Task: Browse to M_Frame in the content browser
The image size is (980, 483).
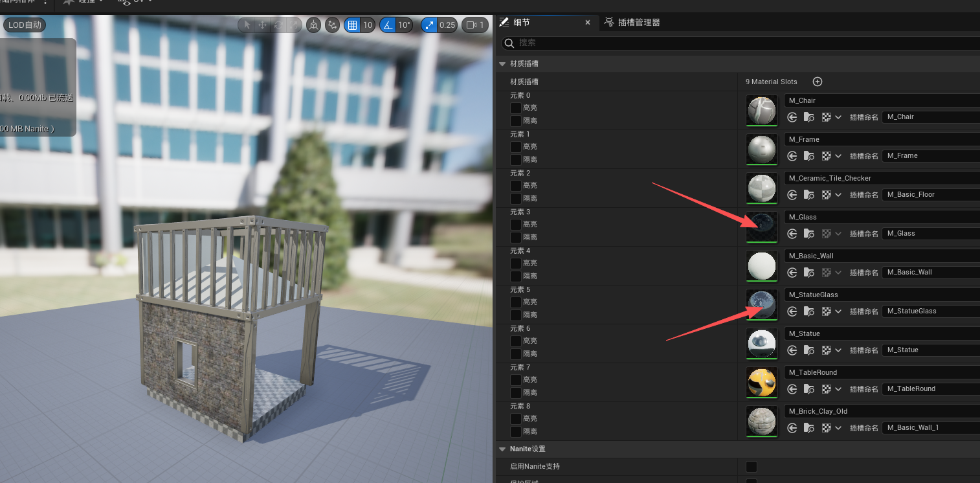Action: pos(809,156)
